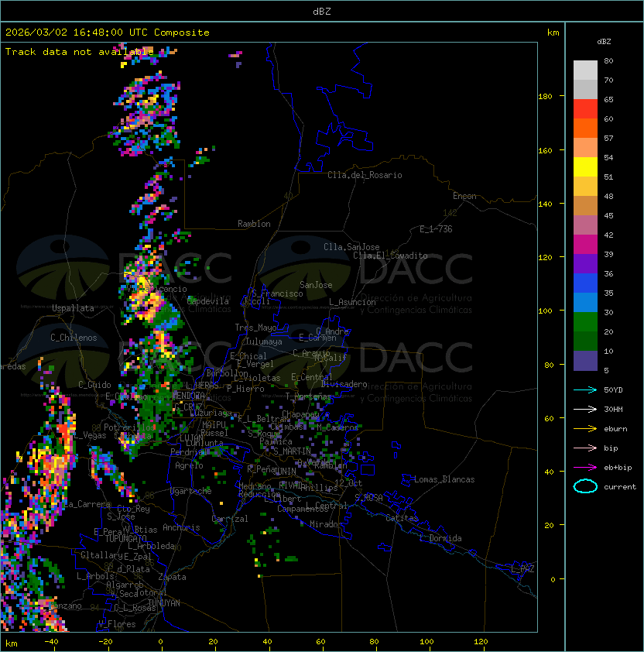Select the 'km' label at top right

pos(553,33)
